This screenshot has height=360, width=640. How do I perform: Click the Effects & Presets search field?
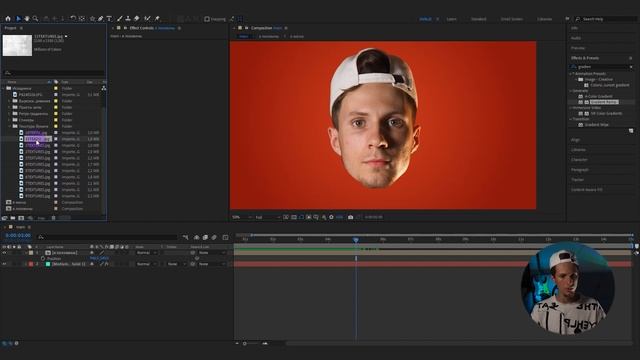tap(602, 67)
